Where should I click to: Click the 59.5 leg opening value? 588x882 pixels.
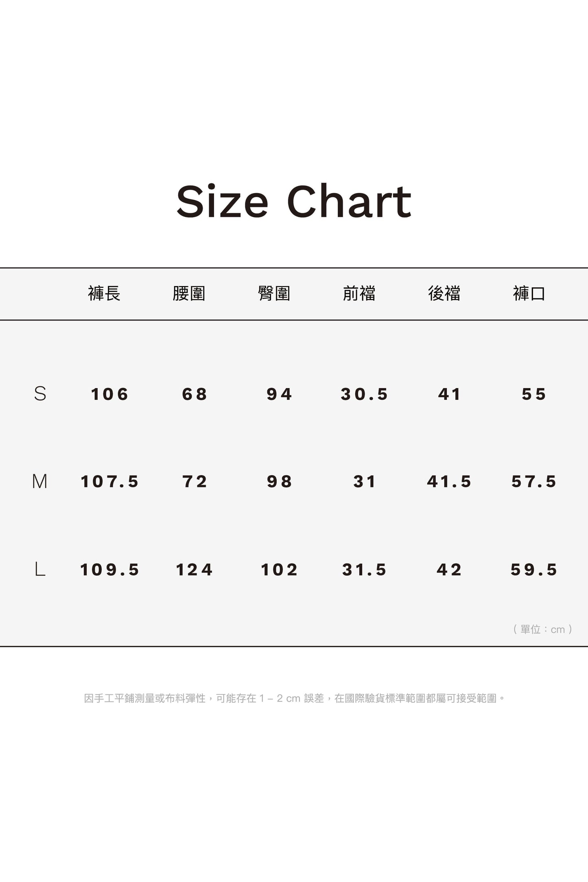[534, 570]
